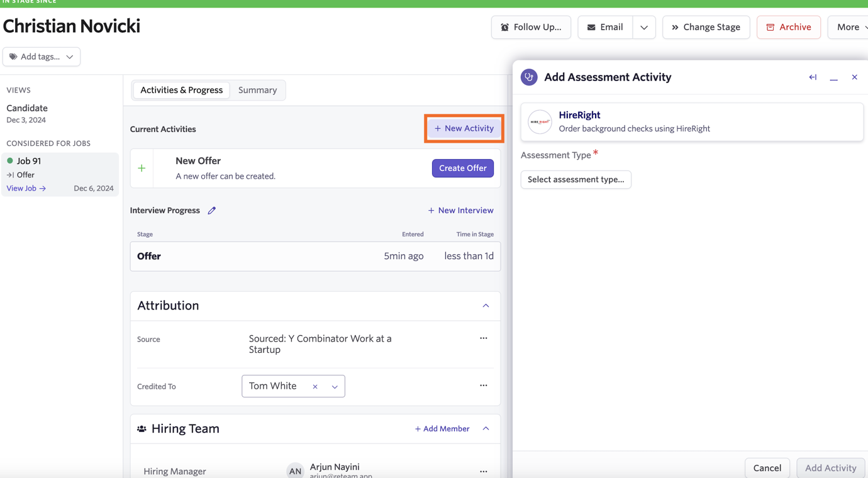This screenshot has width=868, height=478.
Task: Open the three-dot menu for Credited To row
Action: tap(483, 386)
